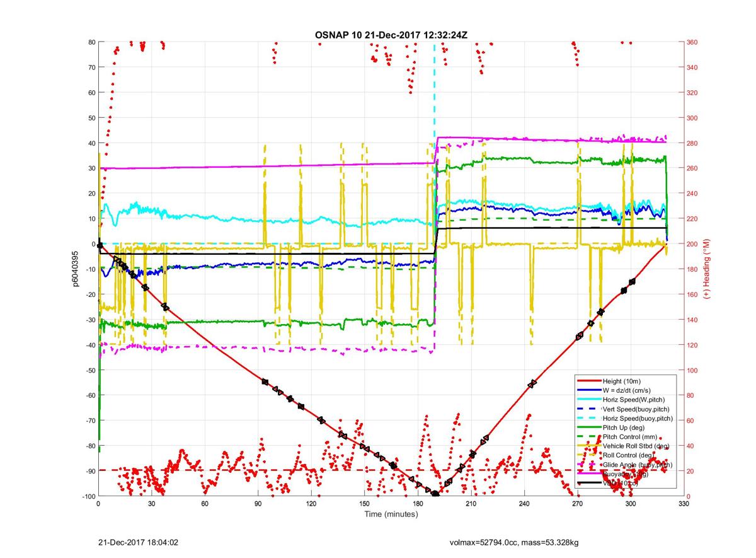756x558 pixels.
Task: Click left y-axis tick label '40'
Action: [91, 143]
